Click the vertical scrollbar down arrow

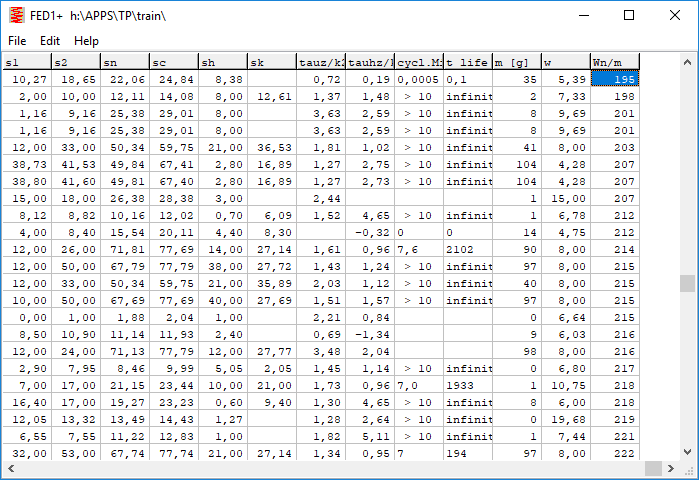coord(689,451)
